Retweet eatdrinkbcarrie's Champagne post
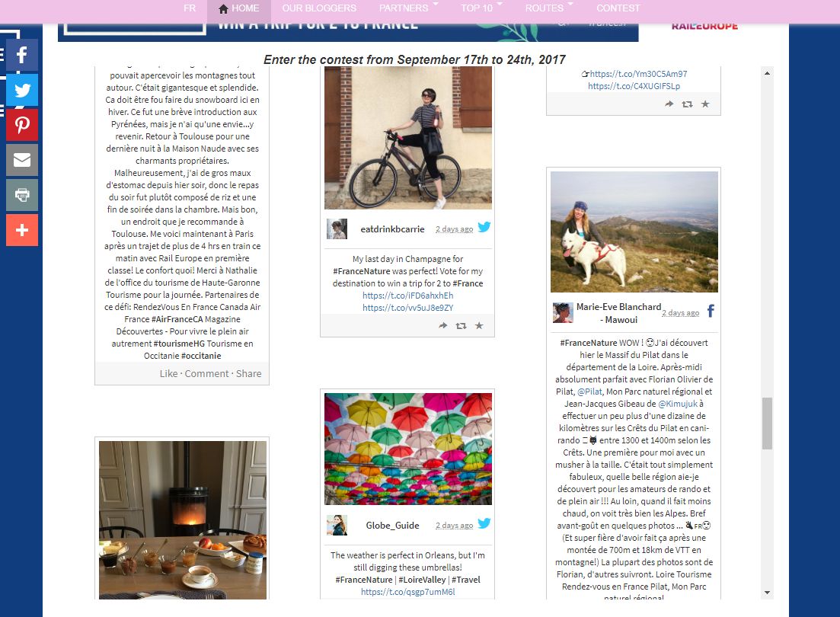 coord(461,325)
